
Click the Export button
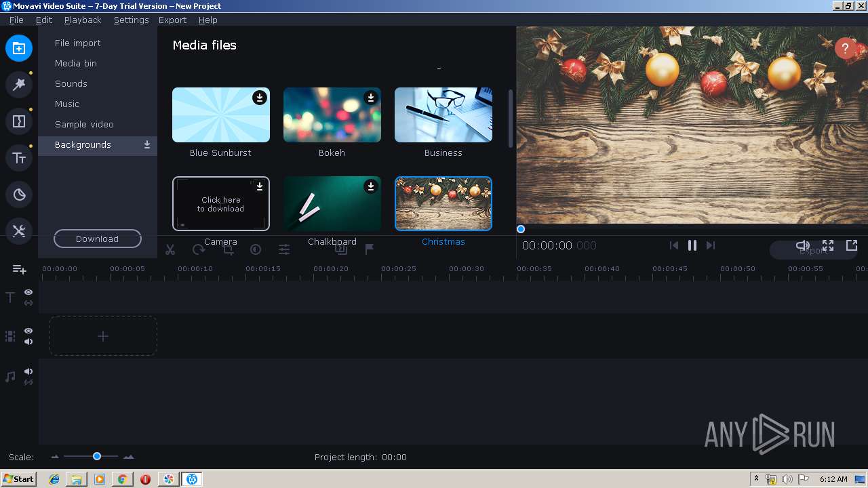[x=814, y=250]
